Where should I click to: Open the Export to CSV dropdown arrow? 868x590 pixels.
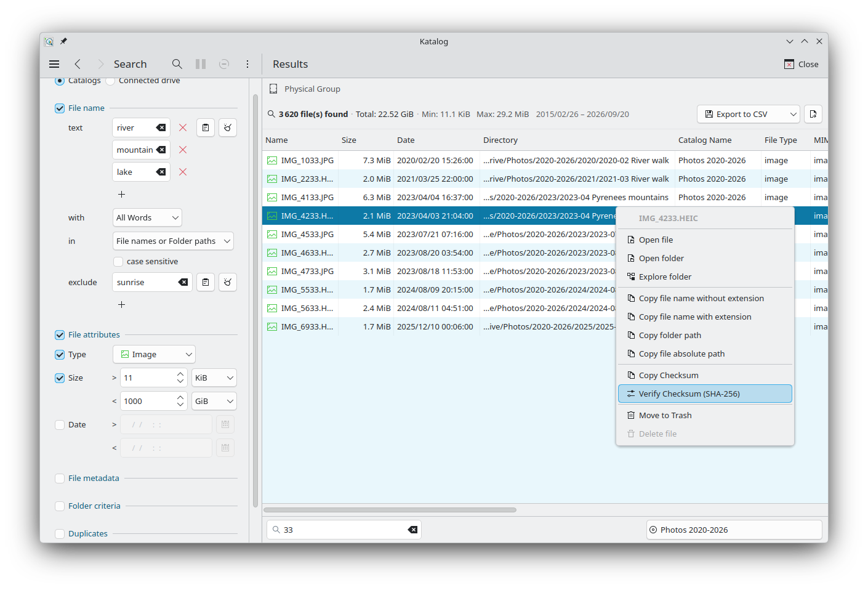pos(793,114)
